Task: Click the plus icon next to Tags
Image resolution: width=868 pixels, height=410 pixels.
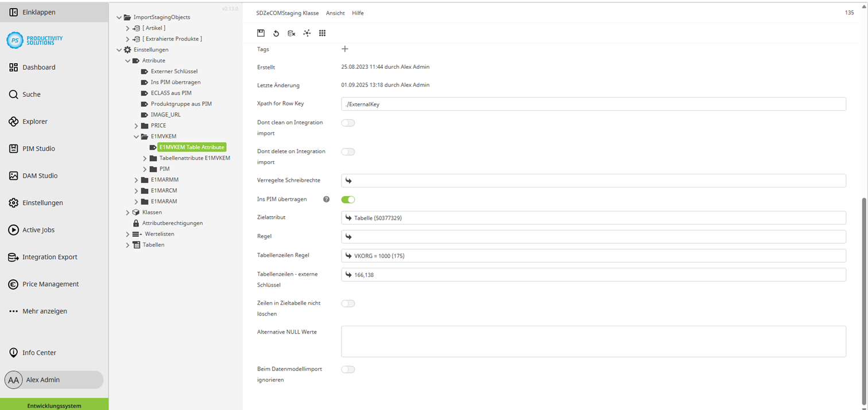Action: (x=344, y=49)
